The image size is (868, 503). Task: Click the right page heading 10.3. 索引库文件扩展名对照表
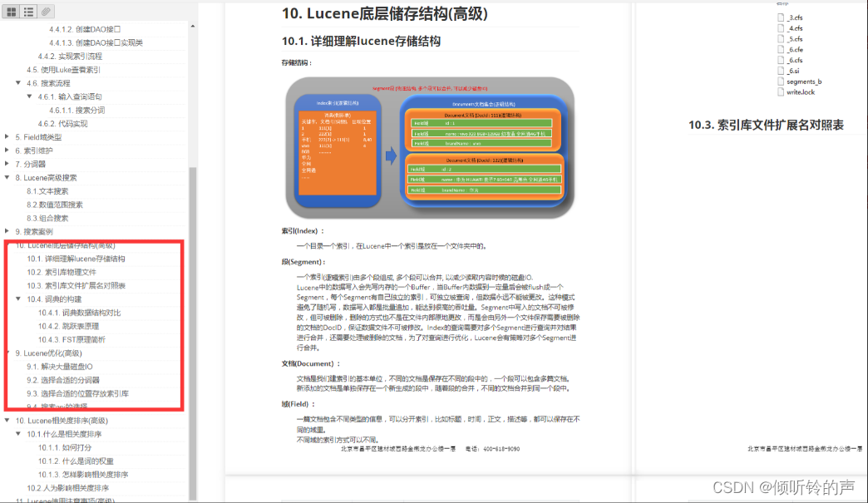(x=766, y=125)
